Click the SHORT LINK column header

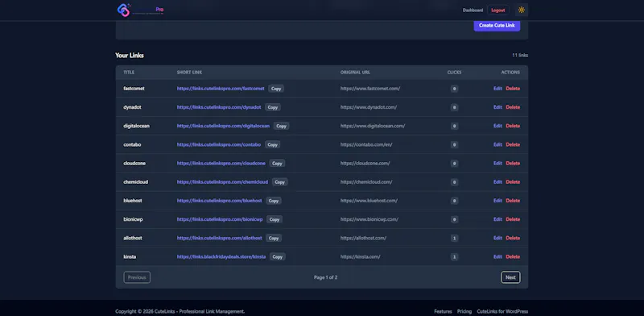tap(189, 73)
